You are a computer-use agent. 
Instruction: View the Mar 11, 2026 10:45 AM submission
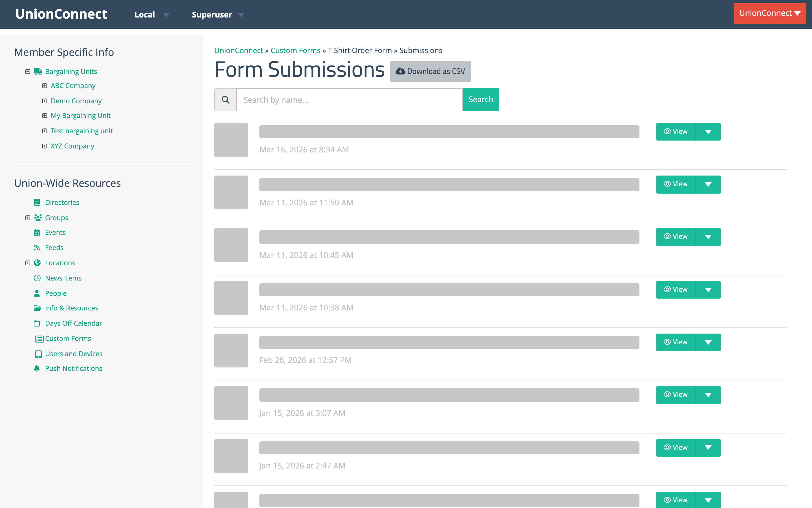[x=676, y=237]
